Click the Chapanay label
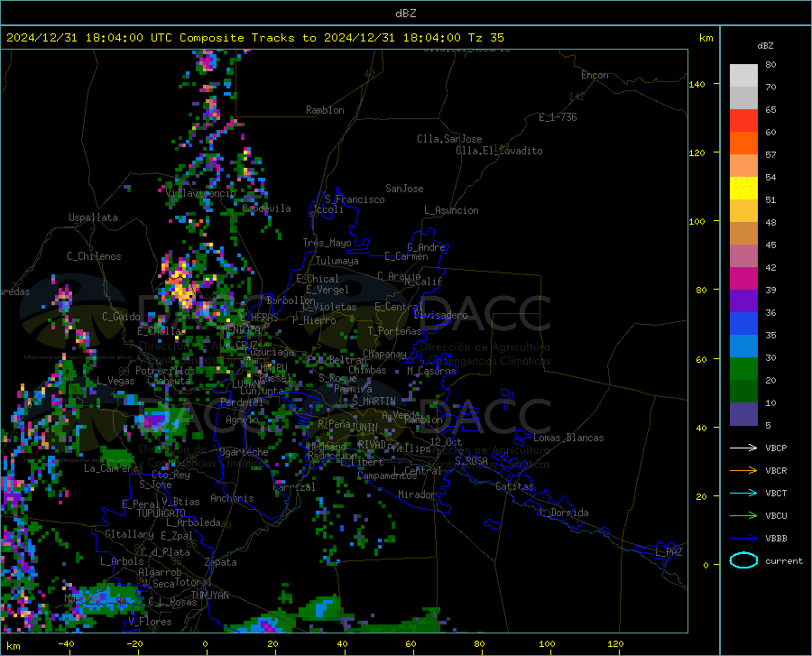 pyautogui.click(x=384, y=354)
